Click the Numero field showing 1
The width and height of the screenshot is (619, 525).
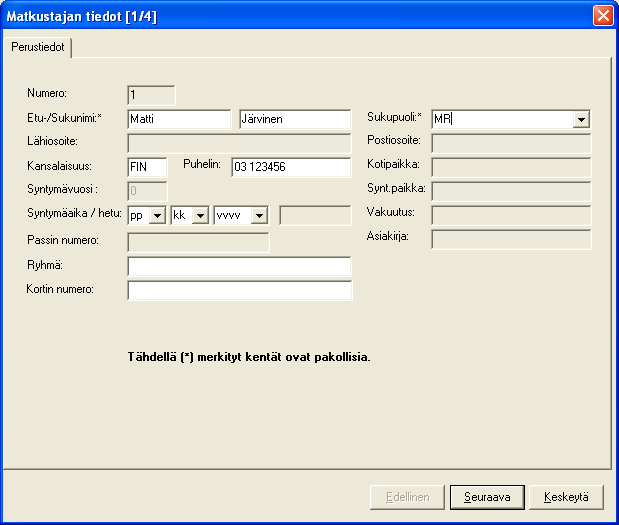click(151, 95)
